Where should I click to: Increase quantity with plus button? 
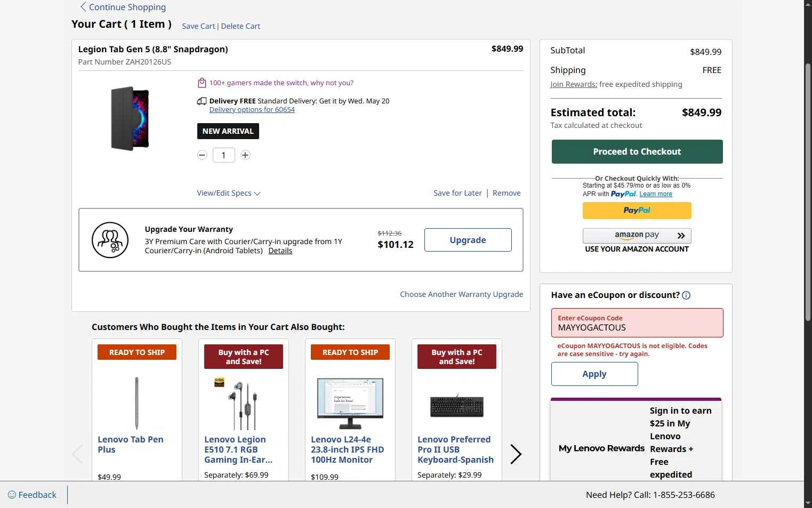[245, 155]
